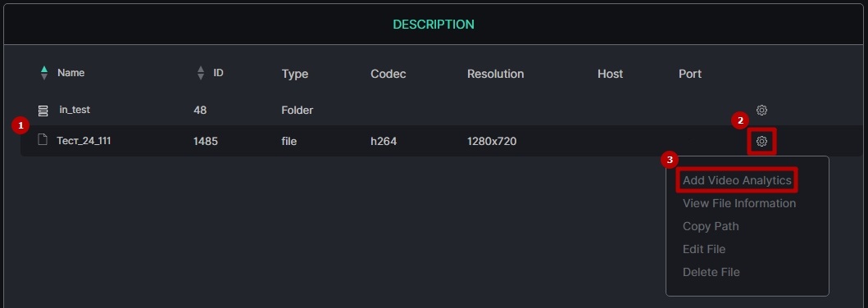Click the red step 2 marker
The height and width of the screenshot is (308, 868).
click(x=739, y=120)
